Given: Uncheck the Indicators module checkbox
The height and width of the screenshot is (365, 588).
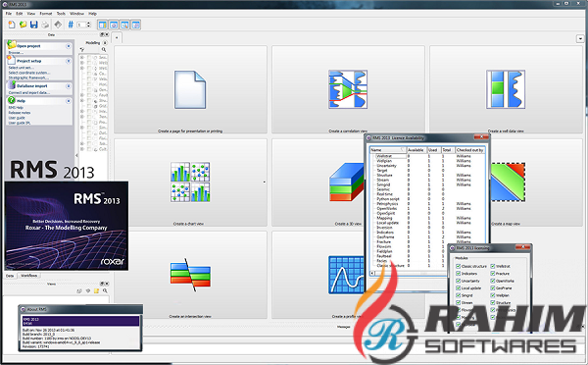Looking at the screenshot, I should click(x=458, y=274).
